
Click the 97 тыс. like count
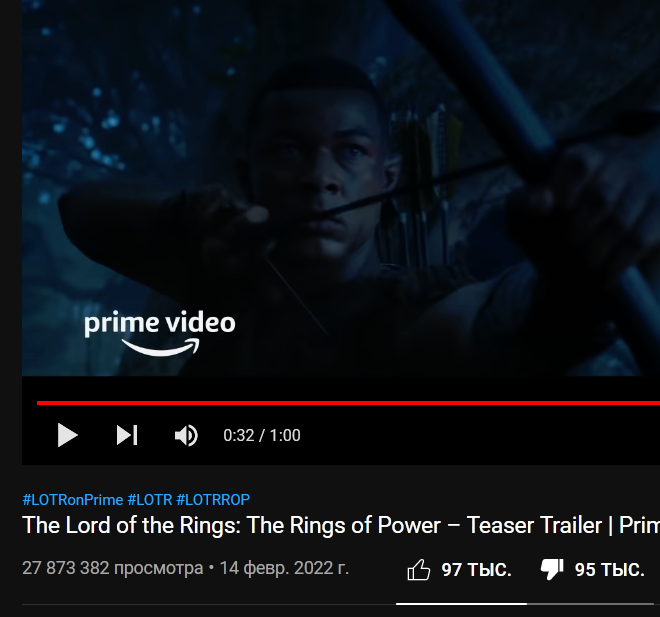(476, 570)
